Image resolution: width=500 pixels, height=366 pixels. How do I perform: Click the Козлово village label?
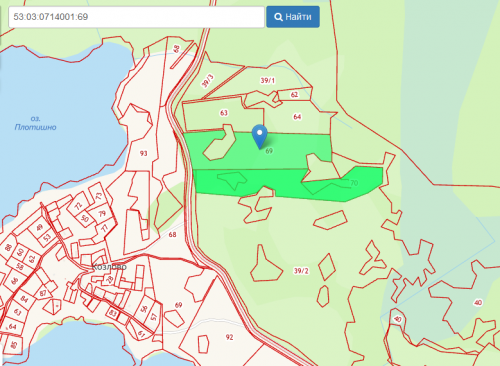pyautogui.click(x=109, y=267)
